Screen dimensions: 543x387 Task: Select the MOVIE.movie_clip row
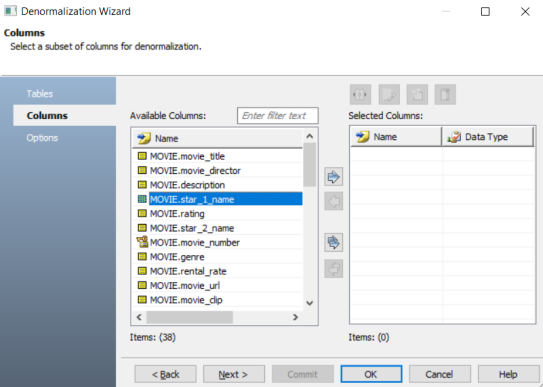(217, 300)
